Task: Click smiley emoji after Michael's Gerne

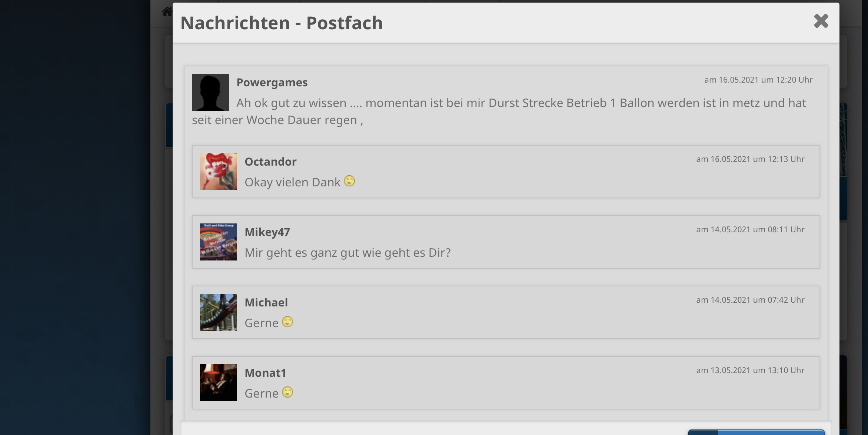Action: click(287, 322)
